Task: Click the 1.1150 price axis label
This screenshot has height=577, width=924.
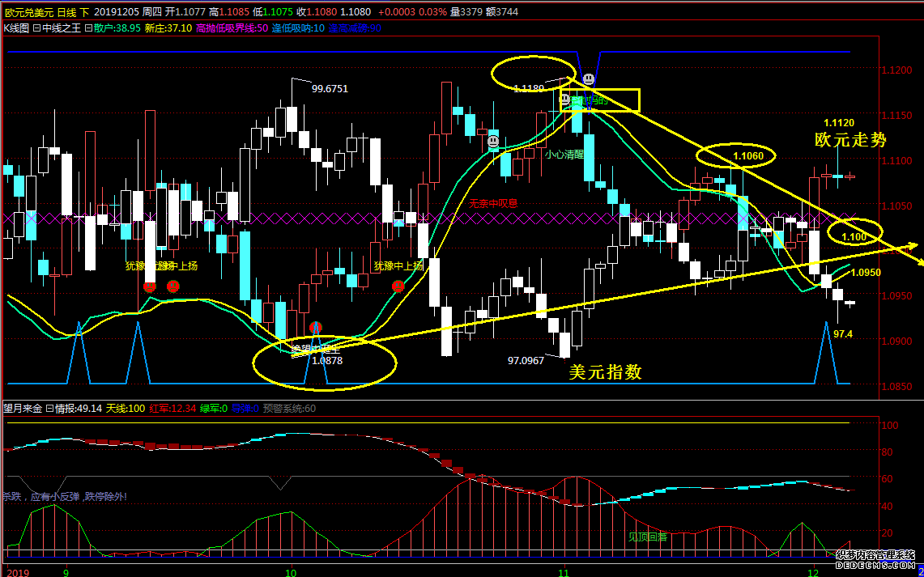Action: pyautogui.click(x=896, y=116)
